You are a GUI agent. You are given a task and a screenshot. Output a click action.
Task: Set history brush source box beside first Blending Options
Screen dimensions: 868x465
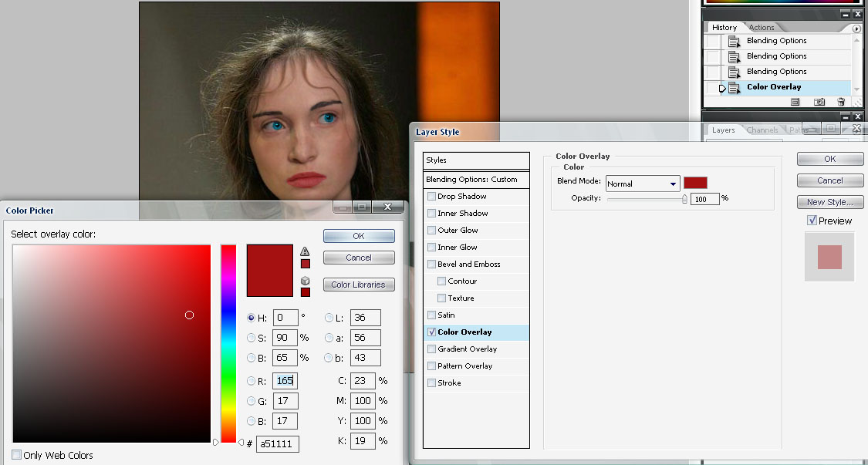pyautogui.click(x=714, y=41)
